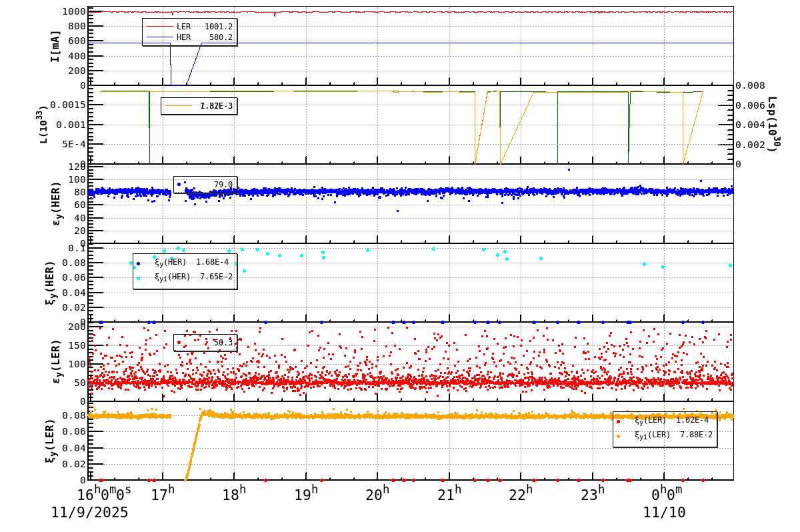Image resolution: width=800 pixels, height=532 pixels.
Task: Click the 40 tick in εy(HER) panel
Action: pos(80,218)
